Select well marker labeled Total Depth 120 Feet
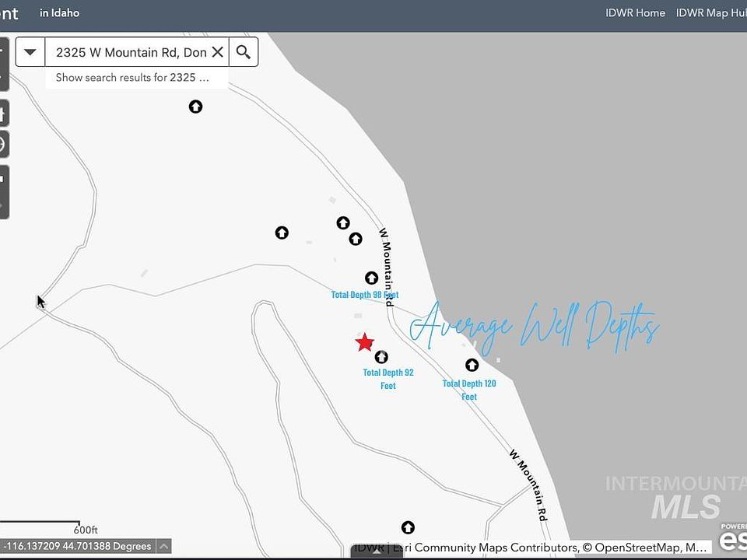The image size is (747, 560). tap(472, 365)
